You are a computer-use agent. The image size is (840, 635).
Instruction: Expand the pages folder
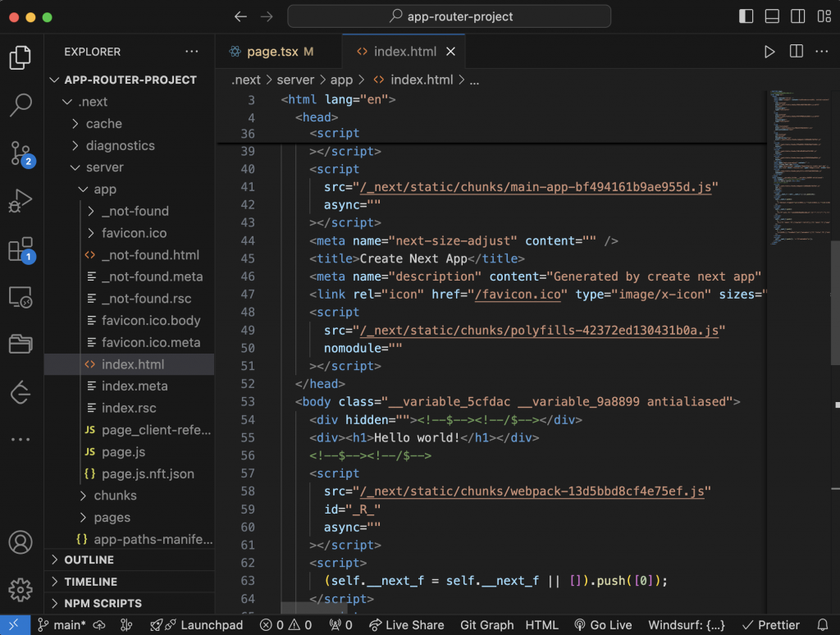coord(129,518)
